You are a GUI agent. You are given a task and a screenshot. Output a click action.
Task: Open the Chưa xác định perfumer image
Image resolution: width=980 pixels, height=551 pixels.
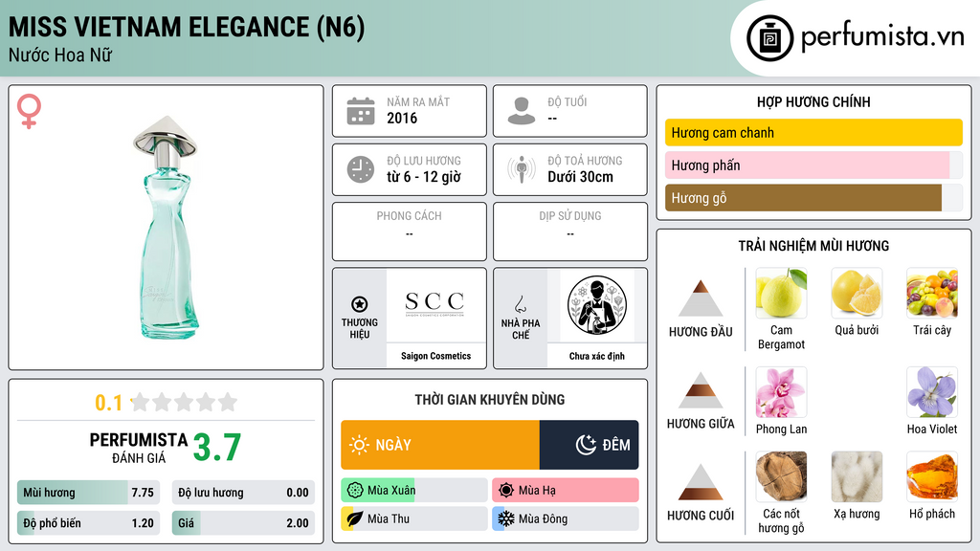click(x=597, y=305)
